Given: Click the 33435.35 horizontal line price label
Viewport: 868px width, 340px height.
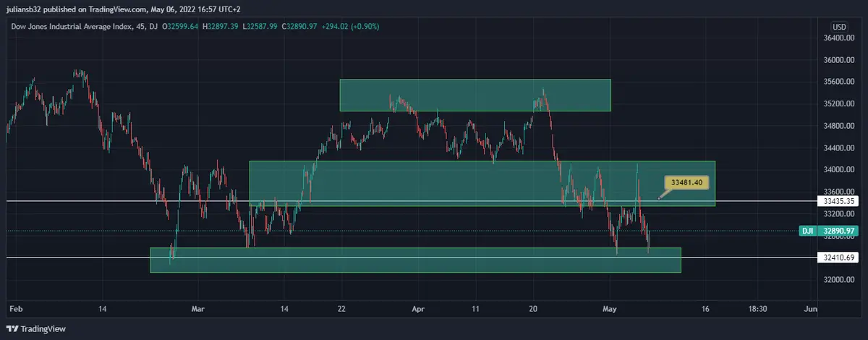Looking at the screenshot, I should pos(841,200).
